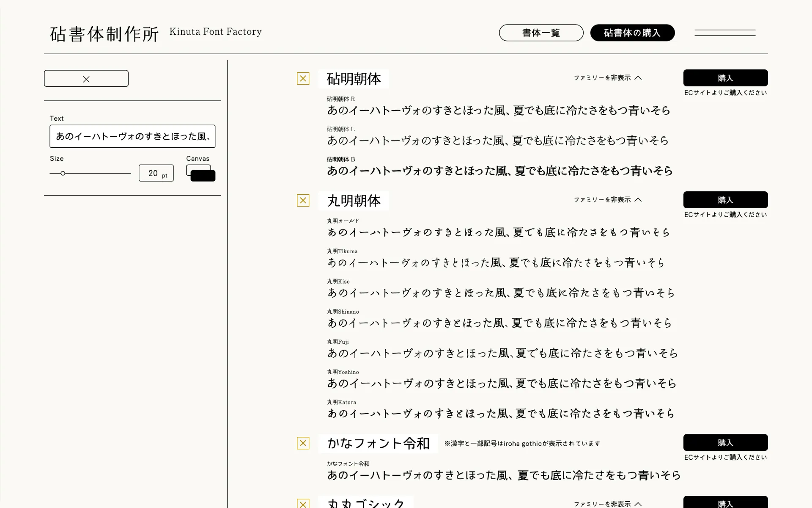
Task: Click the sample Text input field
Action: 132,136
